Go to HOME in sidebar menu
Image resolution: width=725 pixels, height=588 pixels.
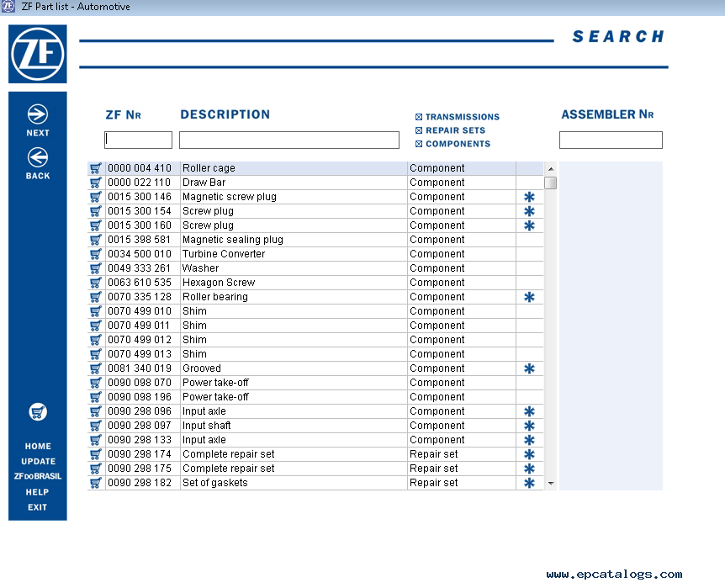pyautogui.click(x=38, y=447)
